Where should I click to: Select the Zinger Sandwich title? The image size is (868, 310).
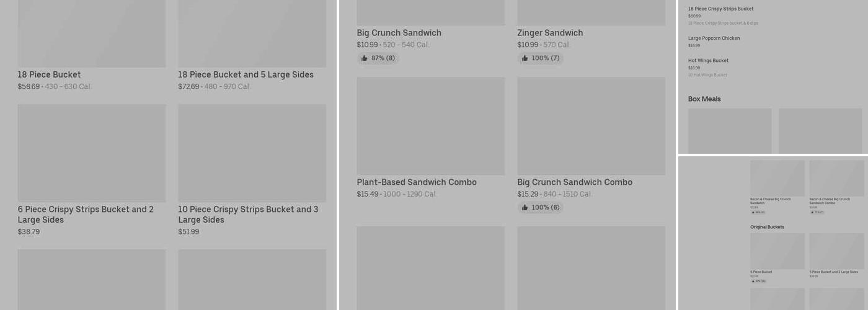(x=550, y=33)
